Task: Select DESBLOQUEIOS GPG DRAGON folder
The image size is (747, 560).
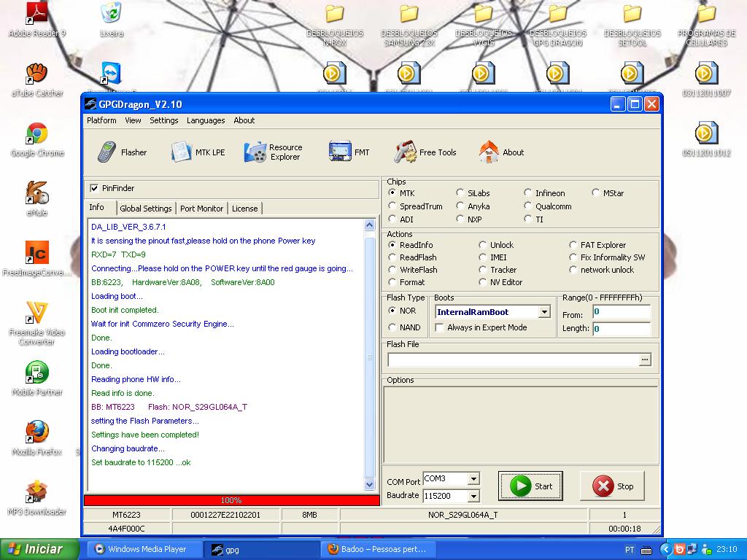Action: 558,25
